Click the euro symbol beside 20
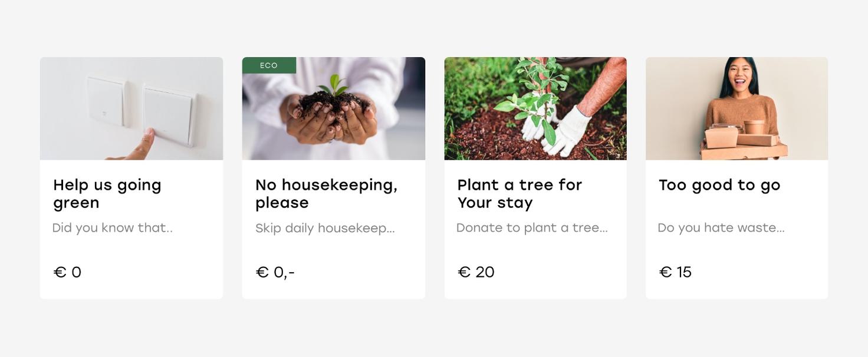868x357 pixels. pos(464,272)
